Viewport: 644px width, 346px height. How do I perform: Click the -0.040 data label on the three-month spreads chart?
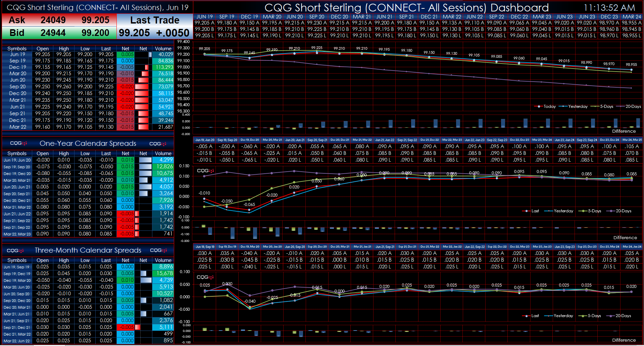[x=250, y=301]
